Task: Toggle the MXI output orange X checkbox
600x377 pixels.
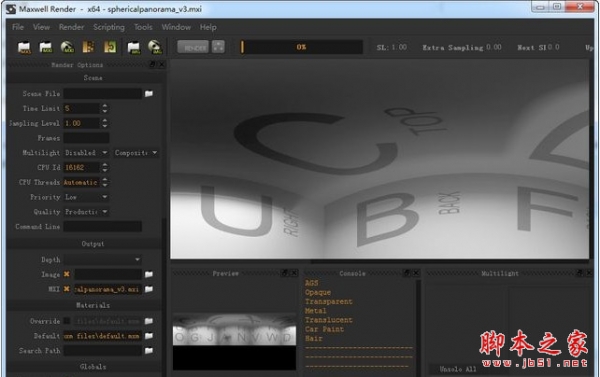Action: 67,289
